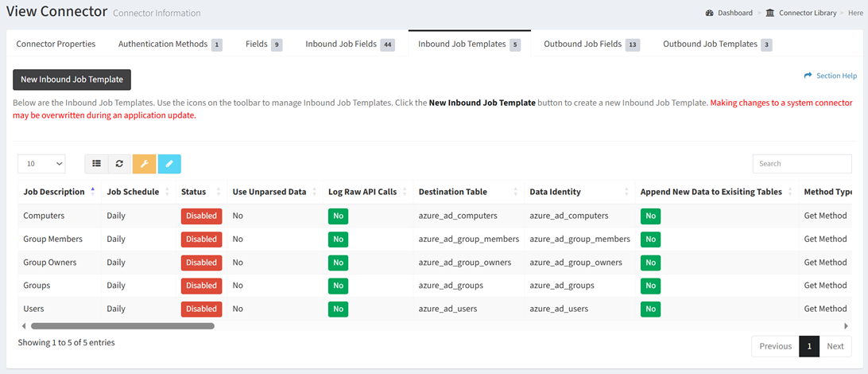Viewport: 868px width, 374px height.
Task: Toggle Append New Data for Users row
Action: [x=650, y=309]
